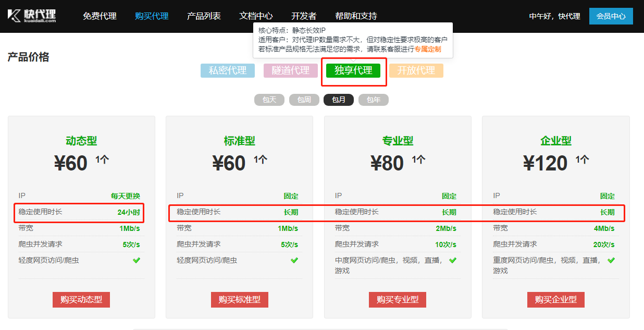Click the 企业型 plan title
This screenshot has height=330, width=644.
556,141
